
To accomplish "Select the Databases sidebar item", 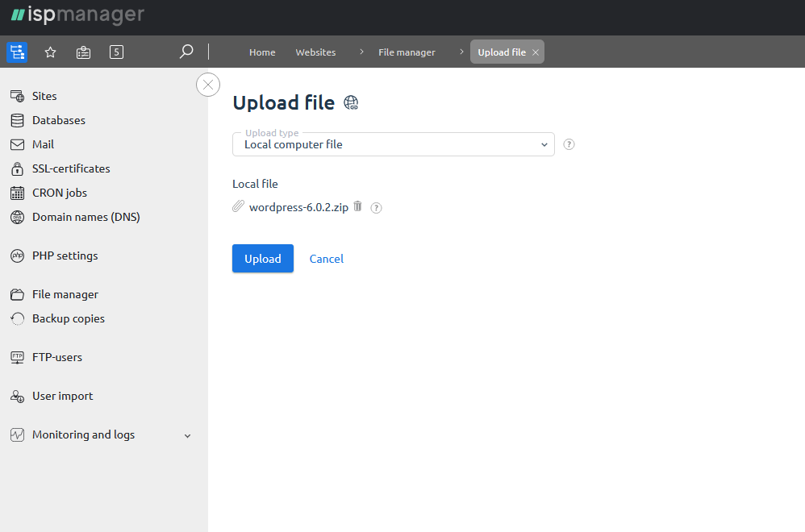I will point(58,120).
